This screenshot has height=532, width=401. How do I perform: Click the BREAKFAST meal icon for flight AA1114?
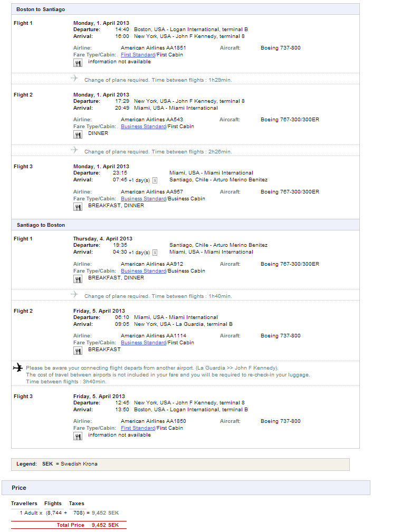pyautogui.click(x=78, y=351)
